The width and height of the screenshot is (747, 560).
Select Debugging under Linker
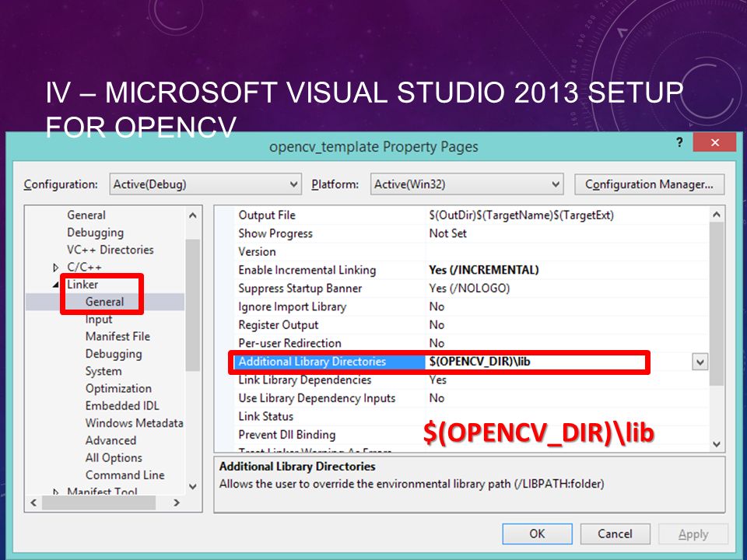[114, 354]
